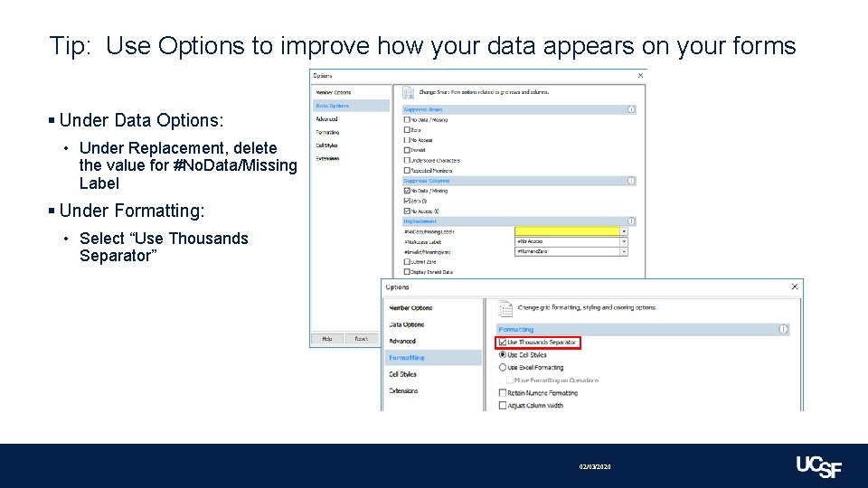Open Extensions in the Data Options dialog
868x488 pixels.
click(327, 158)
